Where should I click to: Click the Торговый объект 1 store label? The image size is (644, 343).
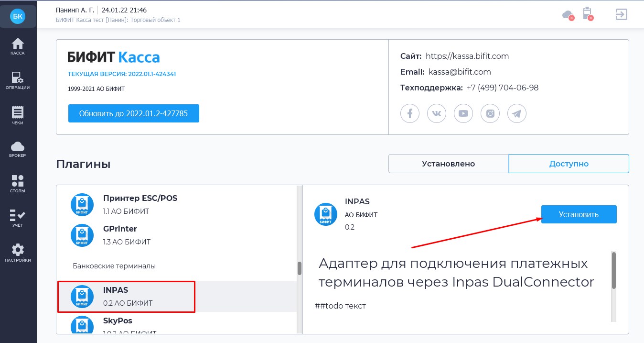[156, 20]
